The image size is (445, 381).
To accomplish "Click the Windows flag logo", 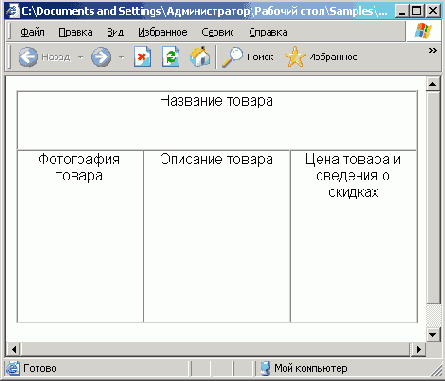I will coord(423,32).
